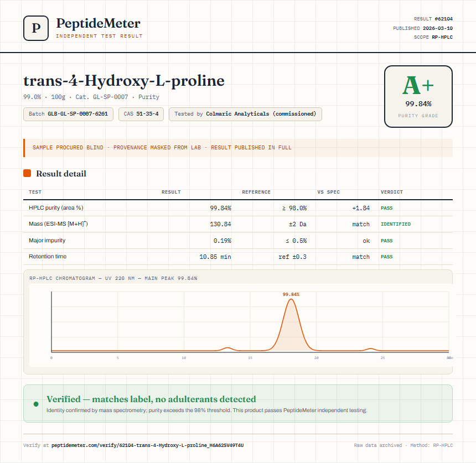
Task: Click the green verified status dot
Action: coord(36,404)
